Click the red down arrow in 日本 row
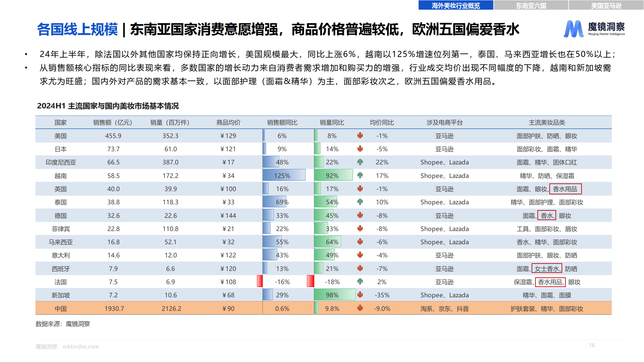 coord(360,149)
